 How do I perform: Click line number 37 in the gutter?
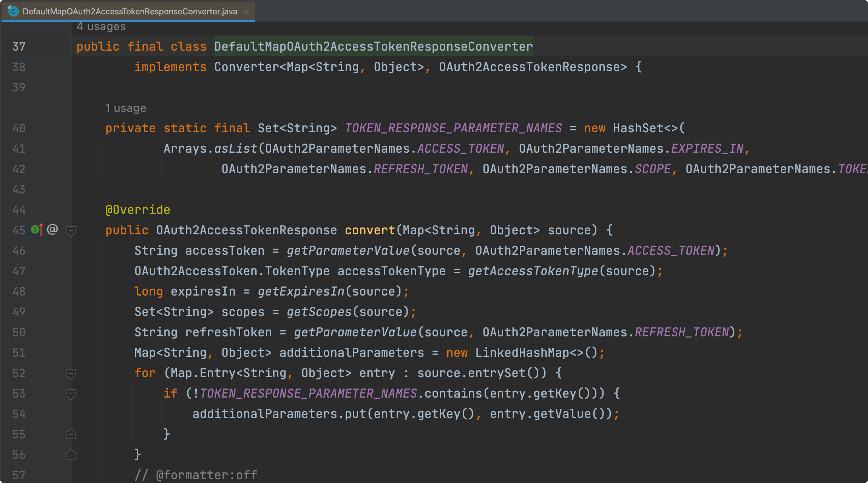point(19,46)
